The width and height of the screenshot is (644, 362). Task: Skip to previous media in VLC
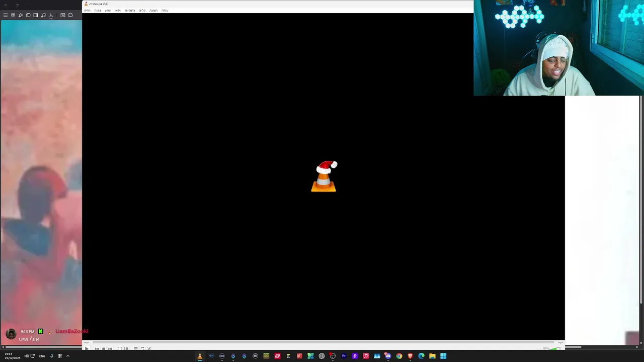click(97, 348)
